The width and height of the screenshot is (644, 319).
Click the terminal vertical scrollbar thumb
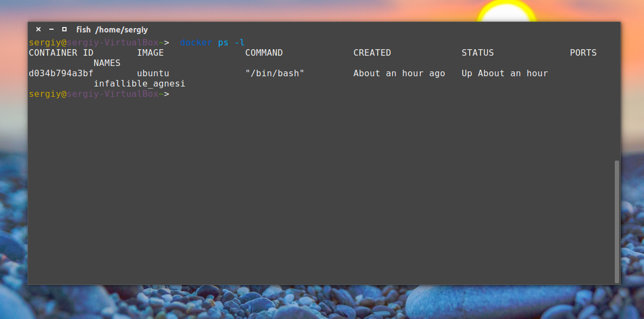click(616, 222)
